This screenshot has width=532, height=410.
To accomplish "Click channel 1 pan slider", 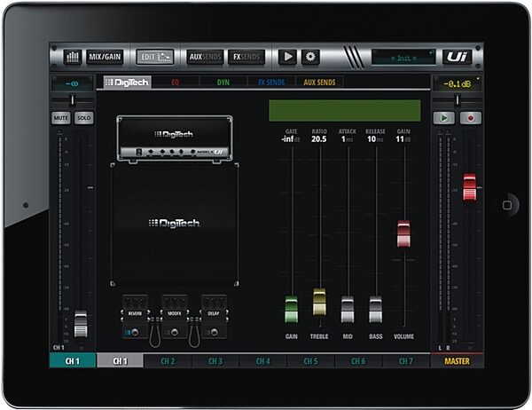I will pos(73,100).
